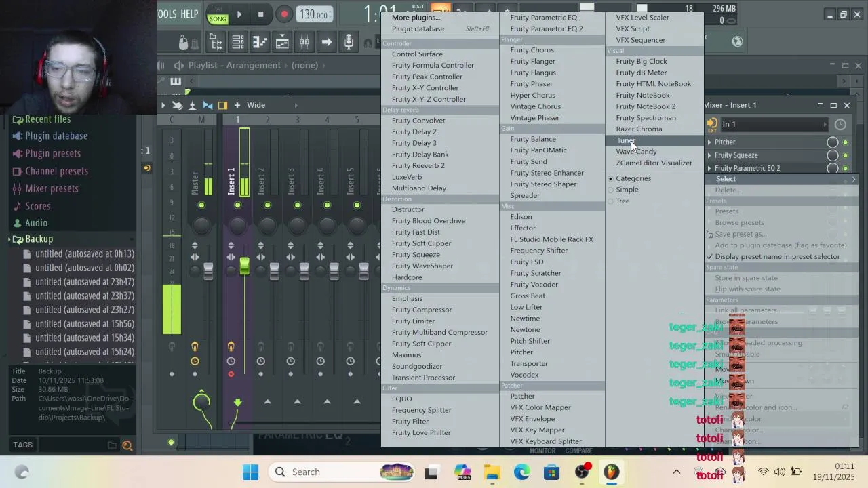Screen dimensions: 868x488
Task: Click the right arrow toolbar icon
Action: [x=326, y=43]
